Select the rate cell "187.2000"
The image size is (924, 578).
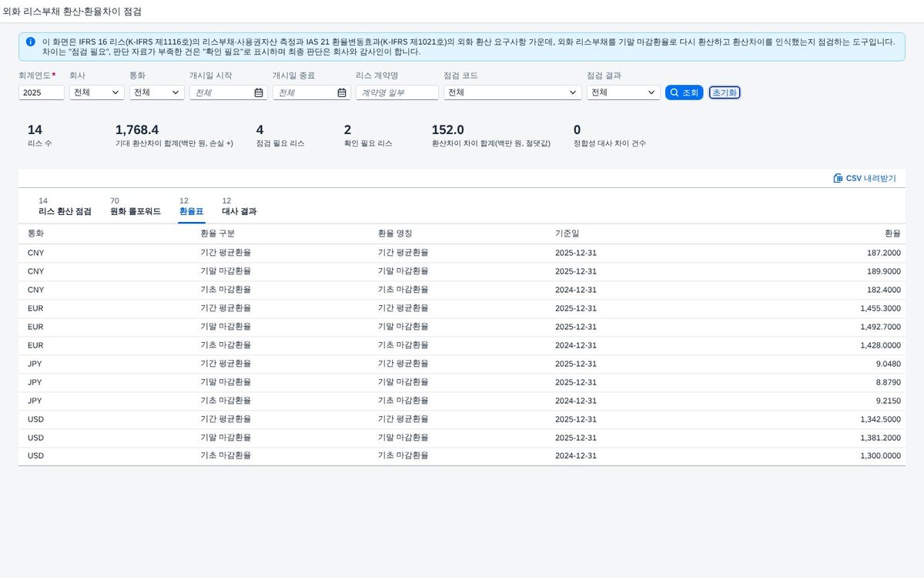(x=883, y=253)
